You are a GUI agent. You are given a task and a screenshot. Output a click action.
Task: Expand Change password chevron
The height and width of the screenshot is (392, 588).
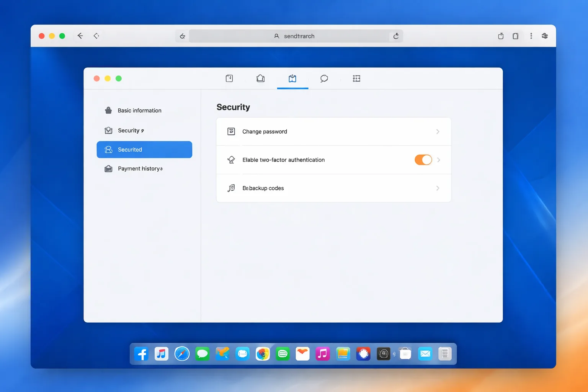tap(438, 132)
